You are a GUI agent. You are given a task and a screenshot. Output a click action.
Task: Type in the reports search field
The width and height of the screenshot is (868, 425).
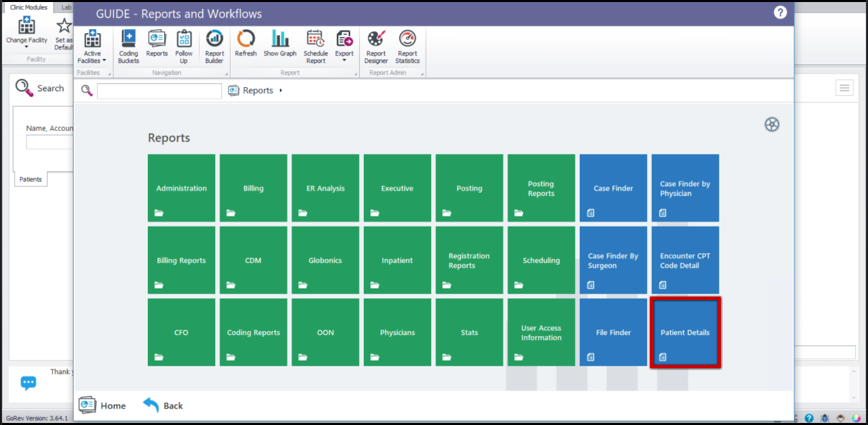pos(159,91)
